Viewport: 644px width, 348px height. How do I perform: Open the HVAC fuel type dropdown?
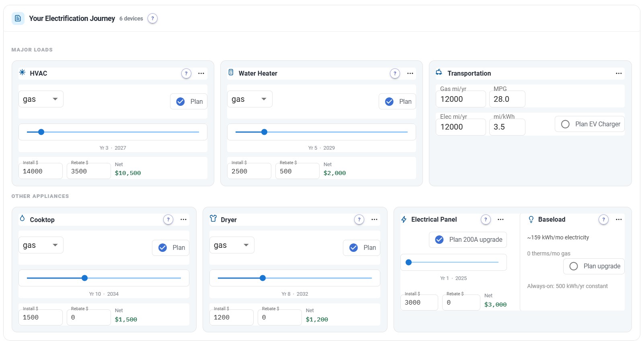41,99
